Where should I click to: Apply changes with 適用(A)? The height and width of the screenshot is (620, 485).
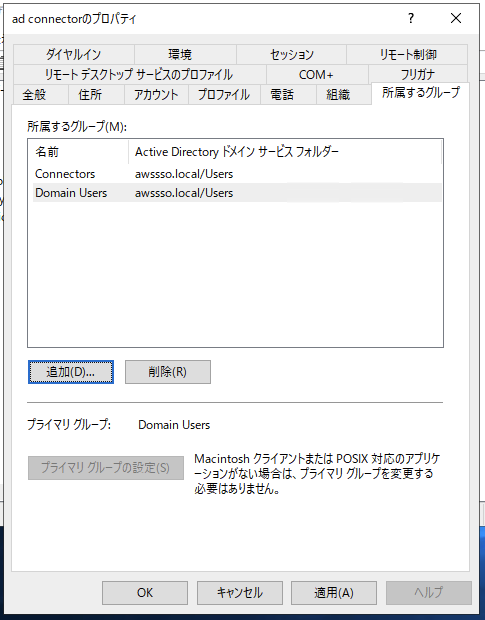(334, 593)
